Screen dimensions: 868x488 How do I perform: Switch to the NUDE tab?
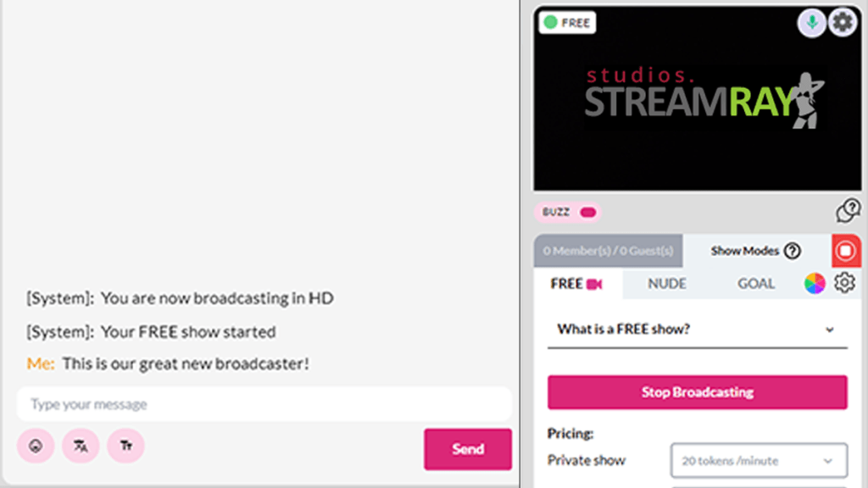pos(667,284)
